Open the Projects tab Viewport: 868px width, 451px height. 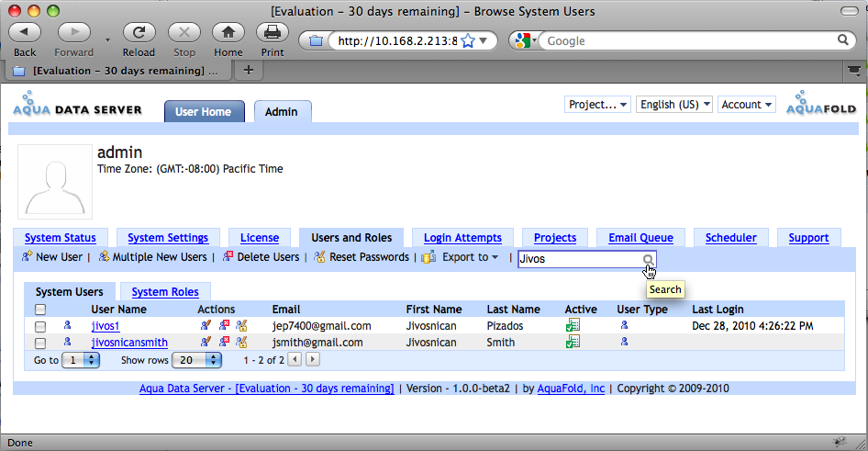tap(555, 238)
